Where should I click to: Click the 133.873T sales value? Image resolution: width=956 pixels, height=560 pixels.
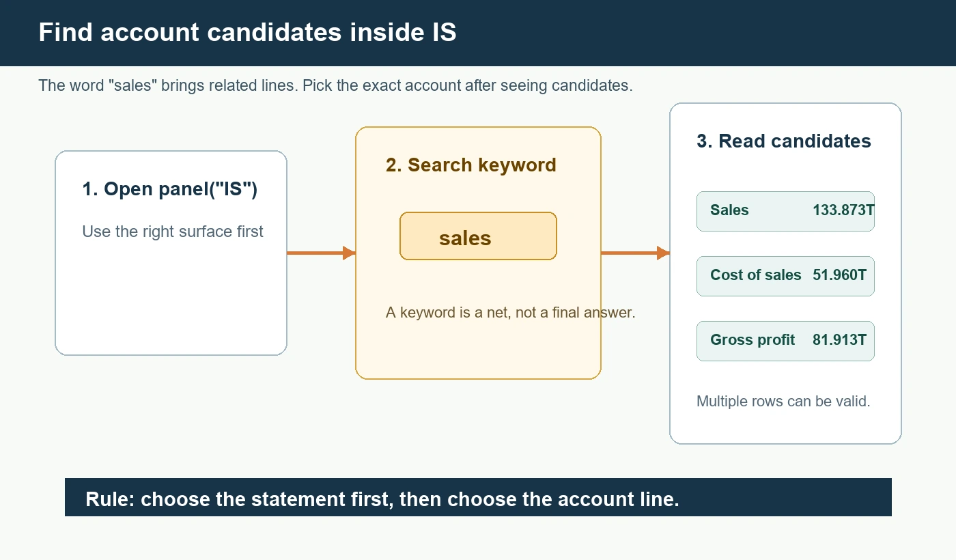click(x=843, y=210)
